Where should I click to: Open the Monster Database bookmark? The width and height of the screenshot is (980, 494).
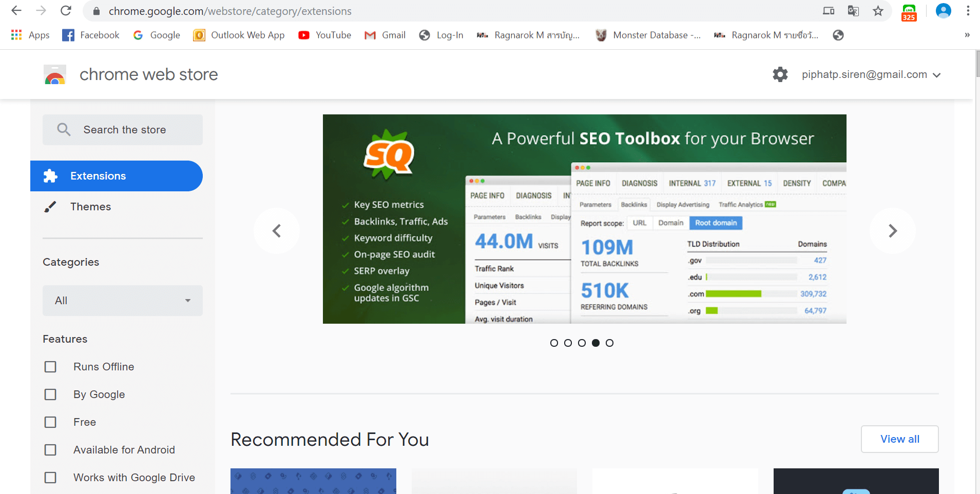coord(648,35)
